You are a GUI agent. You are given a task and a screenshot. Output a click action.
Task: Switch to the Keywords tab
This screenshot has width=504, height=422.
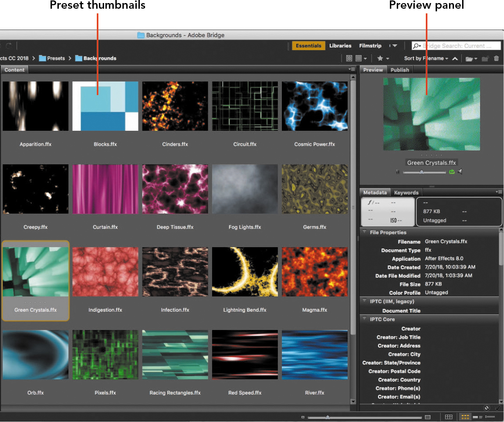pyautogui.click(x=406, y=192)
